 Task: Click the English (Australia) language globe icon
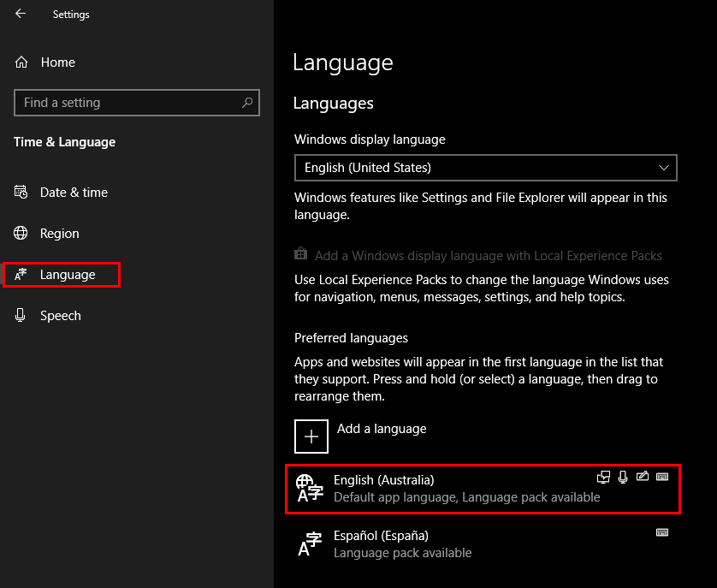[310, 488]
